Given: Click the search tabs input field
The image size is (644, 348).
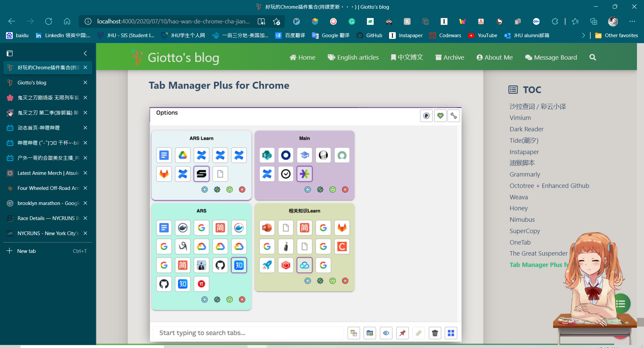Looking at the screenshot, I should (x=248, y=333).
